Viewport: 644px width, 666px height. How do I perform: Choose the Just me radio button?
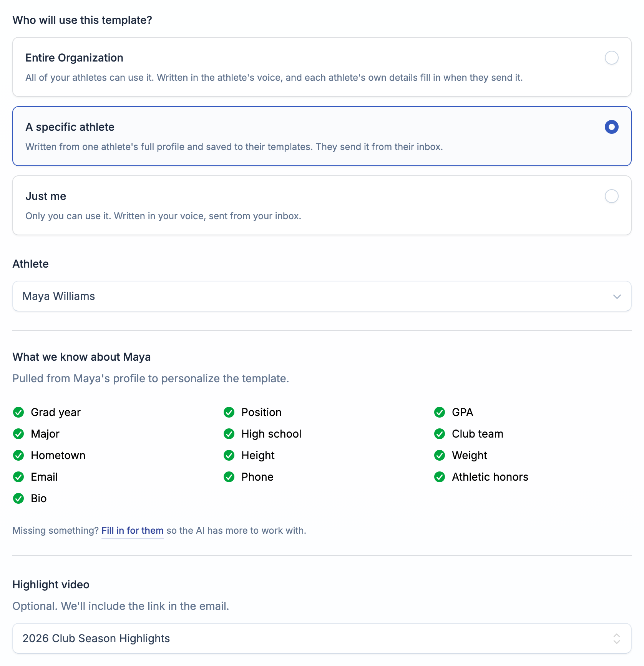(x=611, y=196)
